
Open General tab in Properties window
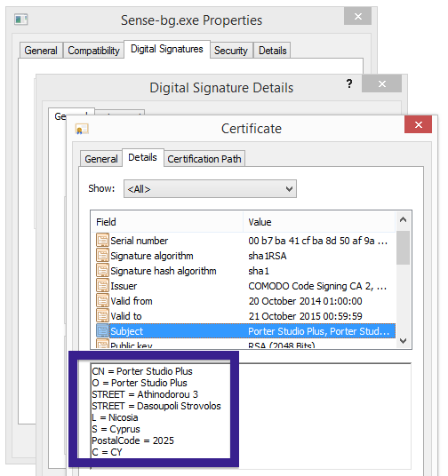click(x=41, y=51)
